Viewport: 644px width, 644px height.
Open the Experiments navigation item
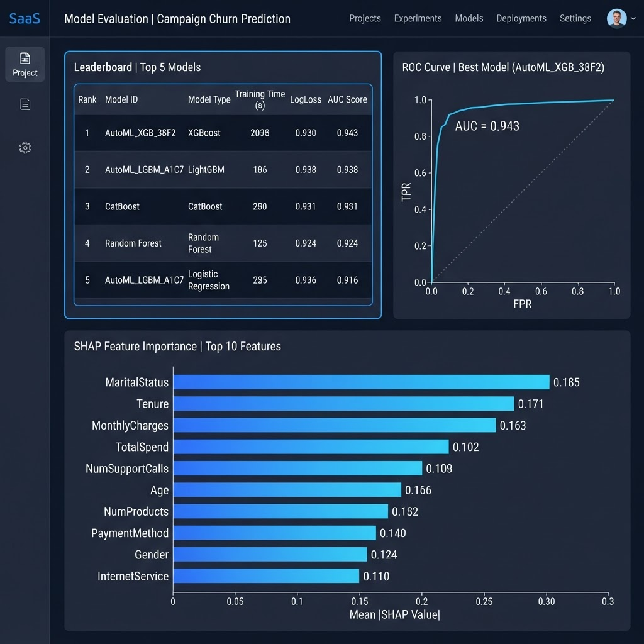tap(418, 18)
